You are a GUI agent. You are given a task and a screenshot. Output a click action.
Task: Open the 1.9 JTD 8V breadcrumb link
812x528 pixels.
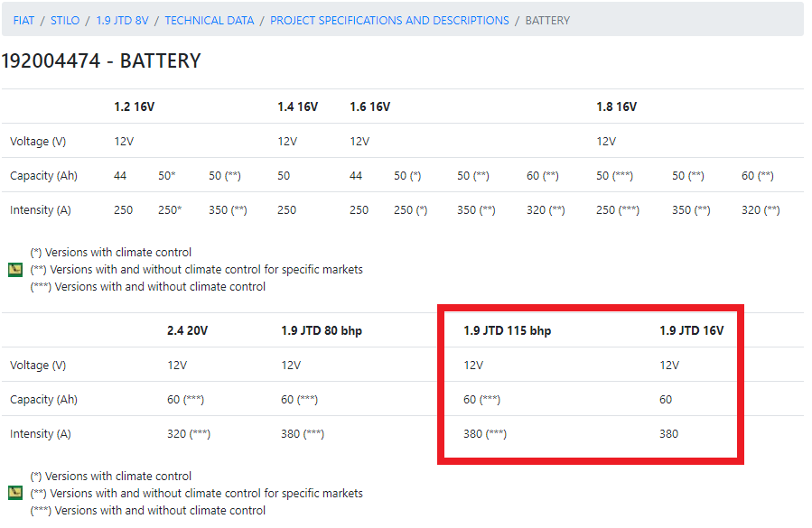pyautogui.click(x=122, y=21)
